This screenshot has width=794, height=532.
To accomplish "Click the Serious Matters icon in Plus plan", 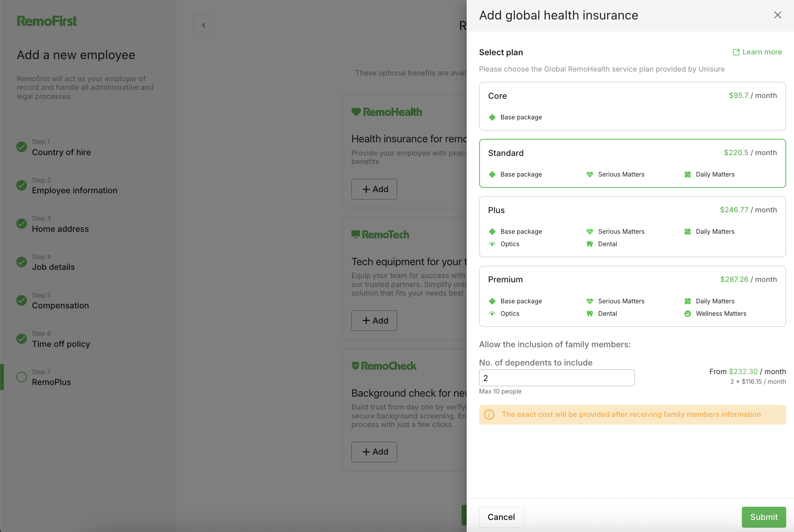I will pos(590,231).
